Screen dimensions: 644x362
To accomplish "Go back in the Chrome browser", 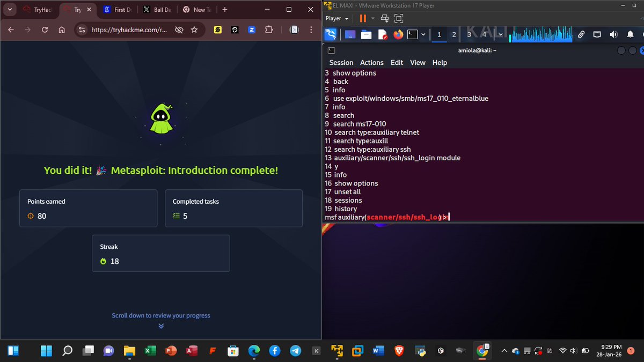I will pyautogui.click(x=11, y=30).
